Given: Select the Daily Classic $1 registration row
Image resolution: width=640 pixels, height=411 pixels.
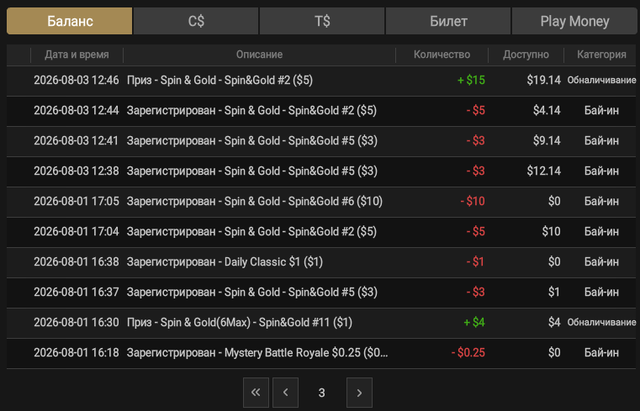Looking at the screenshot, I should click(x=321, y=262).
